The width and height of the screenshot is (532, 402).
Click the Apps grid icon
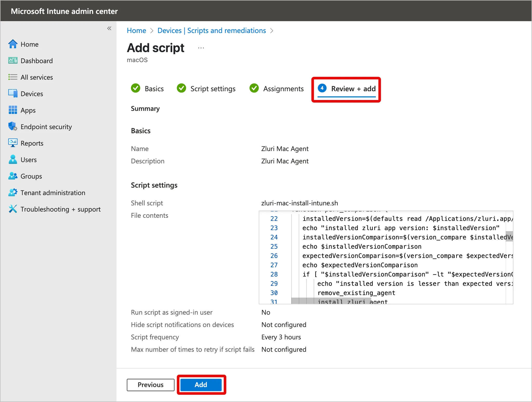coord(13,110)
